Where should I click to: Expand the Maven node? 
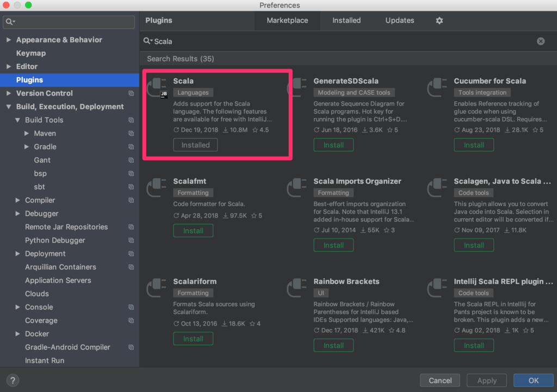[x=27, y=134]
